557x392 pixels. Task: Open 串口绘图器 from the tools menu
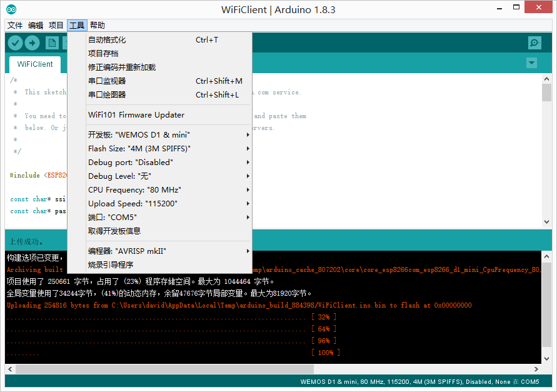[x=169, y=95]
